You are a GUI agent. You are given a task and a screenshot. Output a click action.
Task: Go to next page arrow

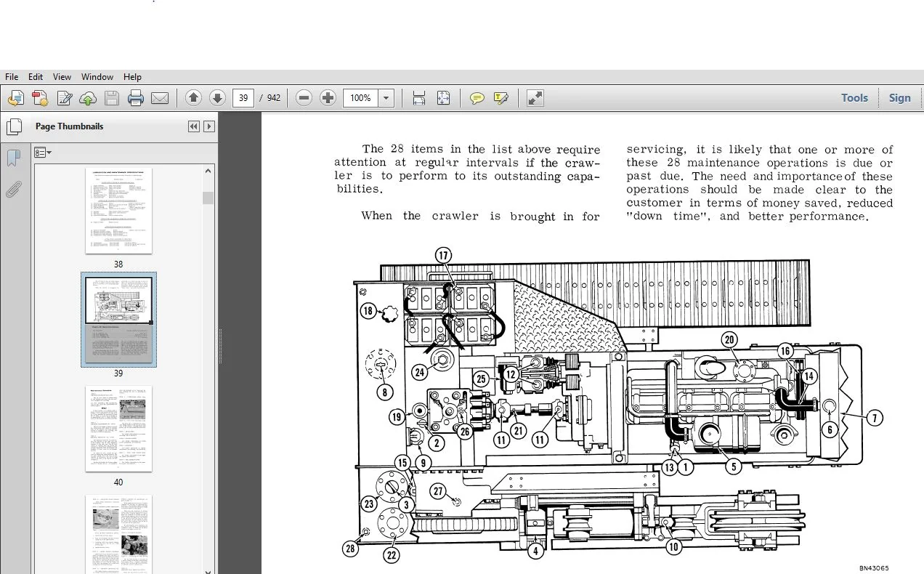pos(217,98)
